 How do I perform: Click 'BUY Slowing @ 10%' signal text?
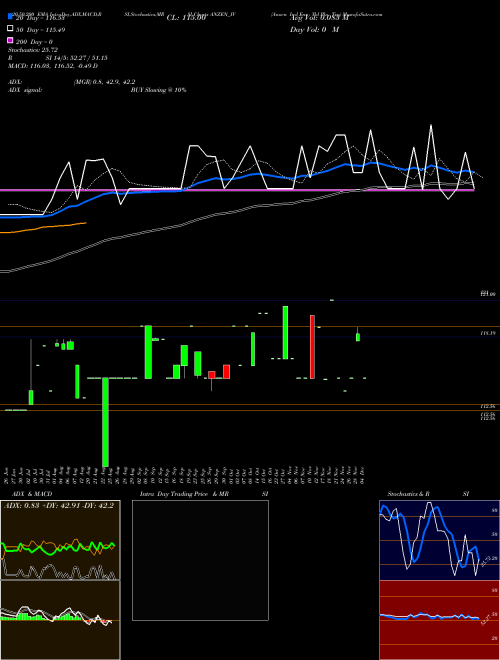158,90
